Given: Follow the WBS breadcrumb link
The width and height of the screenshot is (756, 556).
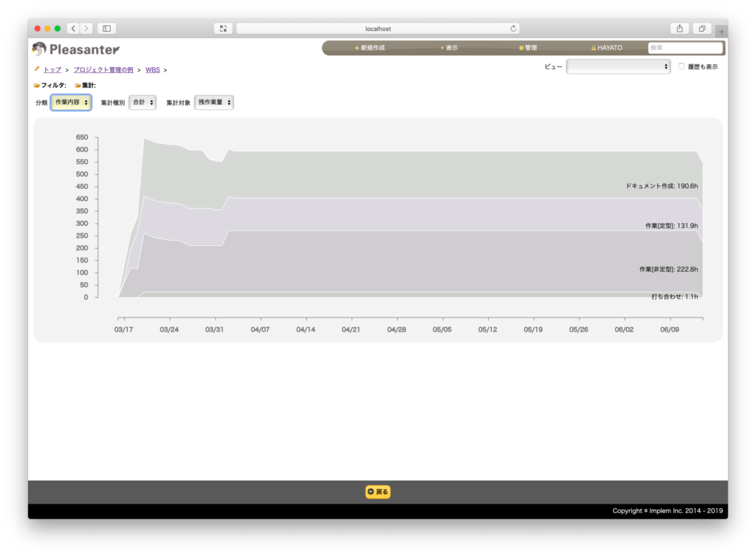Looking at the screenshot, I should click(152, 70).
